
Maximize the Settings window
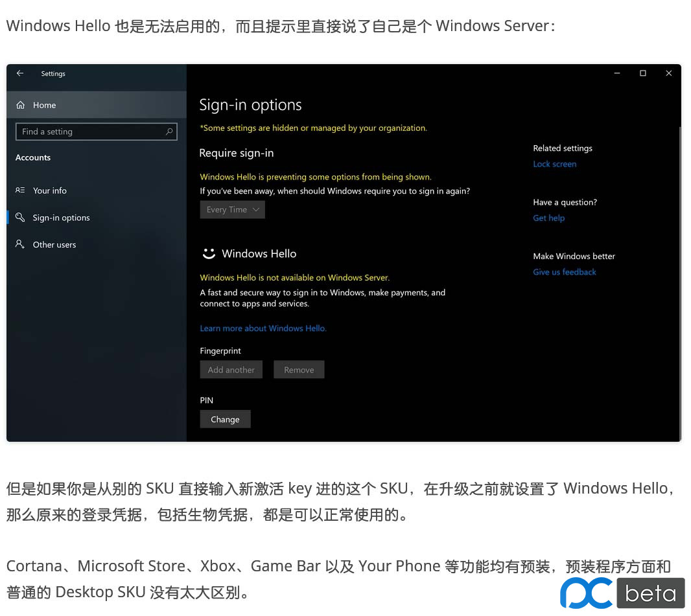(643, 73)
